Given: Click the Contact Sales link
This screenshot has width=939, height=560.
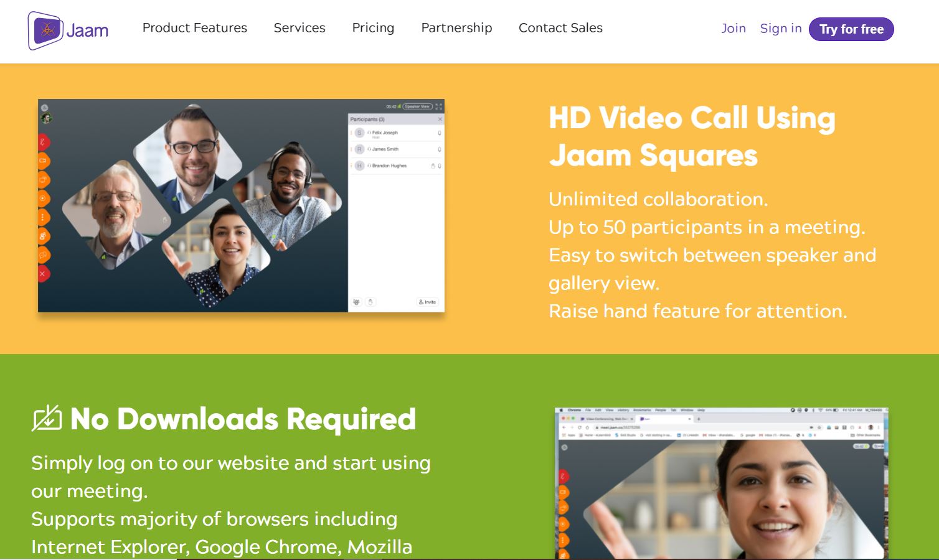Looking at the screenshot, I should pyautogui.click(x=560, y=28).
